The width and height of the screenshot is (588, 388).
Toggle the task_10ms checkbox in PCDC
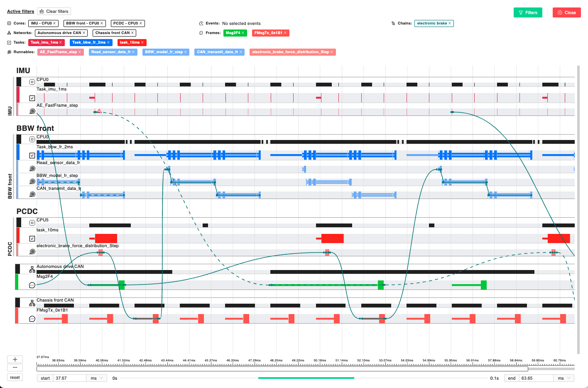coord(32,238)
